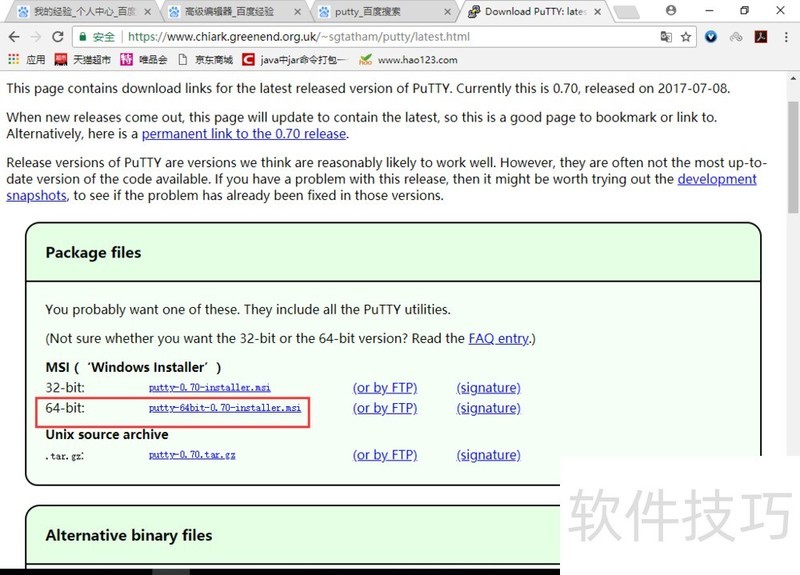Viewport: 800px width, 575px height.
Task: Click the browser back arrow
Action: click(x=13, y=37)
